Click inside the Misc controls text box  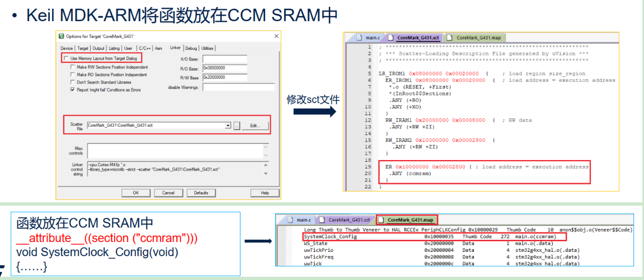(175, 150)
